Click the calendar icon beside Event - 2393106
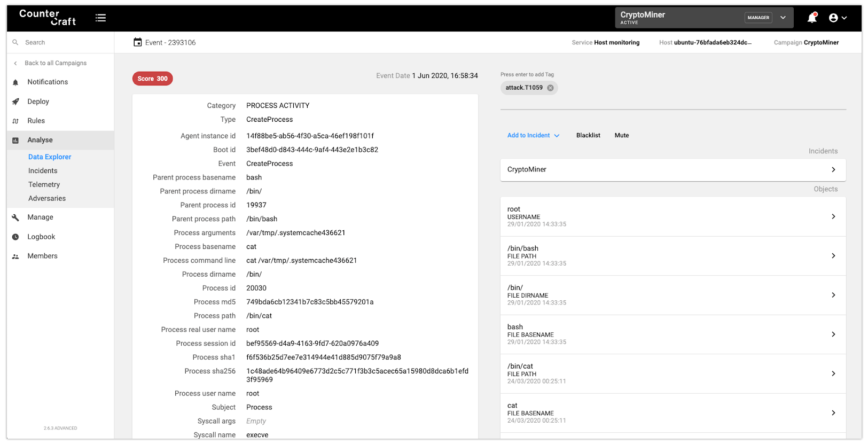Screen dimensions: 868x444 tap(138, 42)
